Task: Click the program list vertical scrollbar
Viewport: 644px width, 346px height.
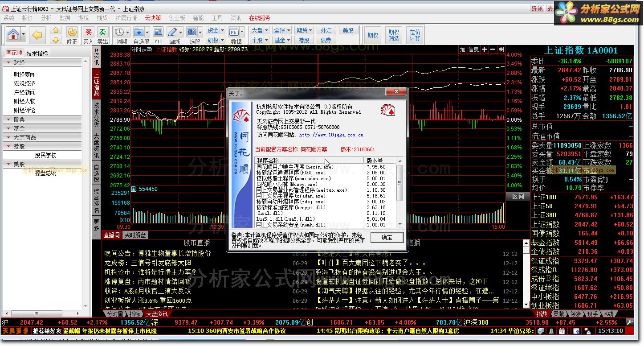Action: pyautogui.click(x=399, y=192)
